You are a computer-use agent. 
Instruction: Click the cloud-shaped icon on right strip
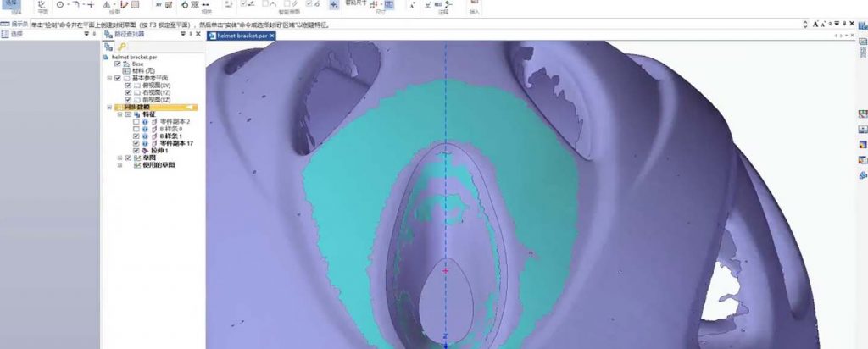point(863,176)
